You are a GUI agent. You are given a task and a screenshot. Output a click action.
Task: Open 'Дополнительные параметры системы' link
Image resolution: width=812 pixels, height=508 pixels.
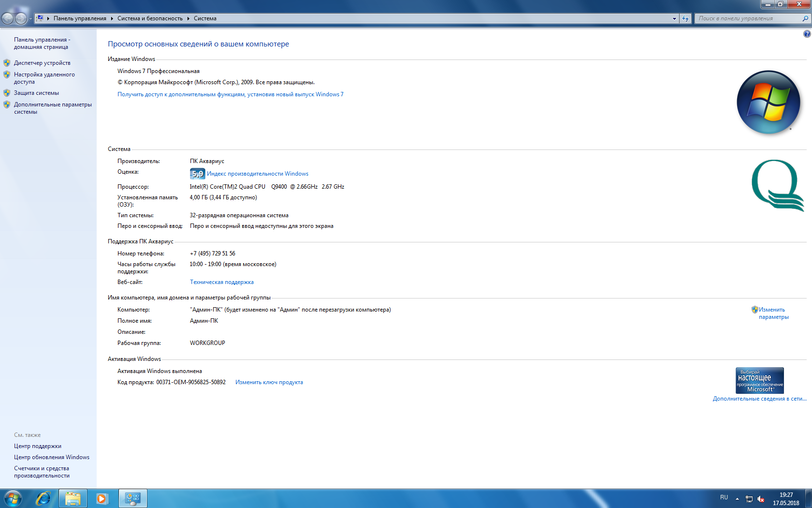click(53, 108)
